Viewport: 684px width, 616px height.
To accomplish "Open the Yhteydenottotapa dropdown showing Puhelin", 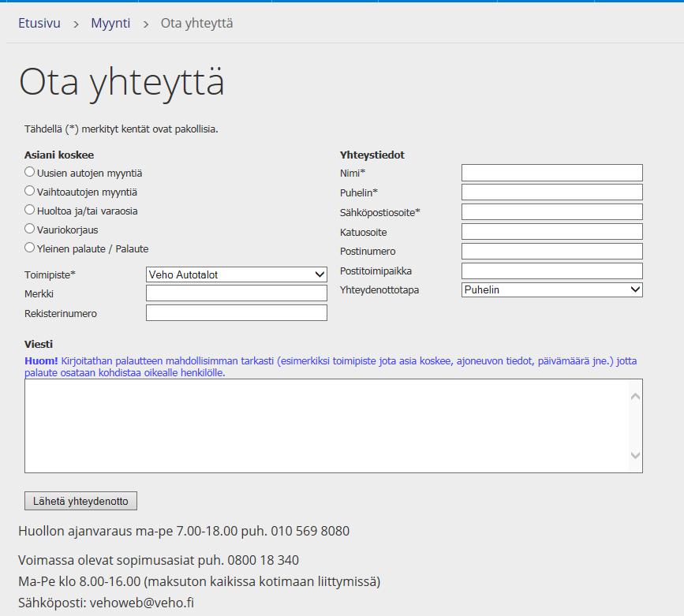I will [x=551, y=289].
